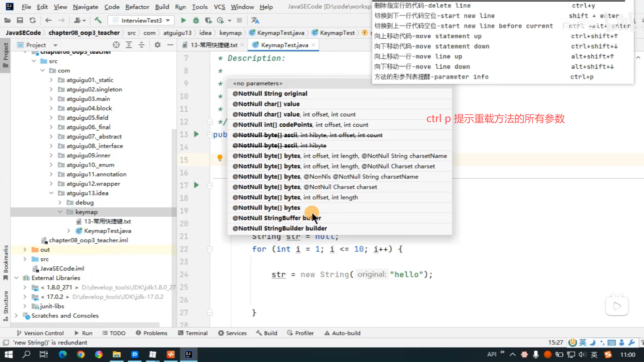Click the Build hammer icon
The height and width of the screenshot is (362, 644).
(98, 20)
